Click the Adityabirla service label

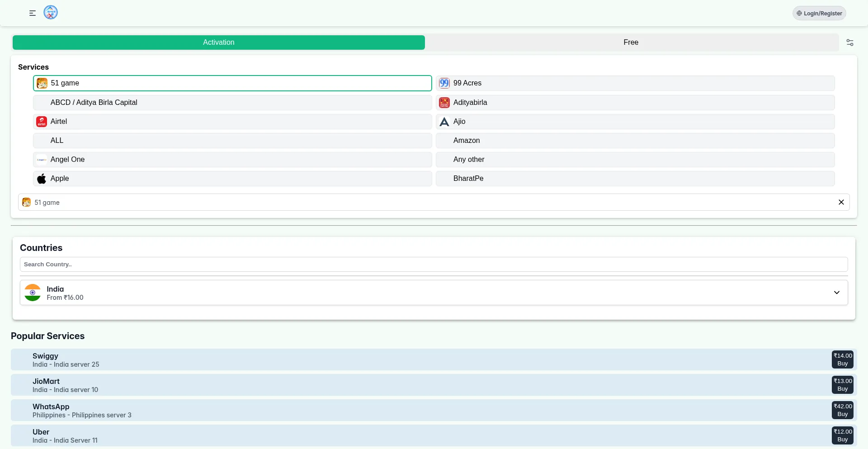(470, 103)
